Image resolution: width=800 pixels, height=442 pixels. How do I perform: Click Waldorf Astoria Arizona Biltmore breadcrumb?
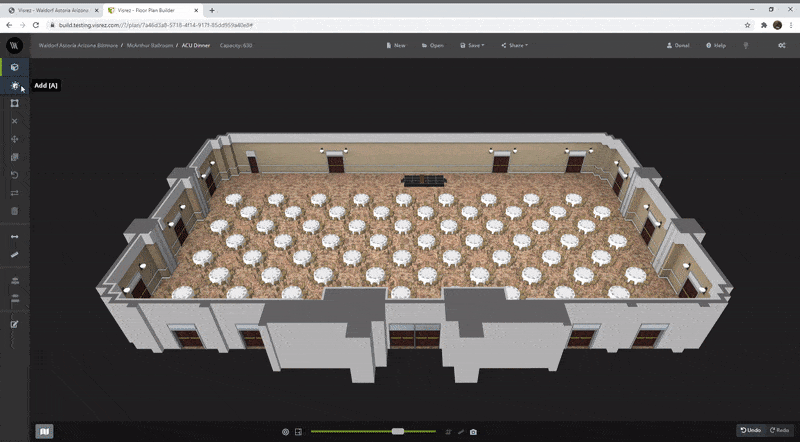[78, 45]
